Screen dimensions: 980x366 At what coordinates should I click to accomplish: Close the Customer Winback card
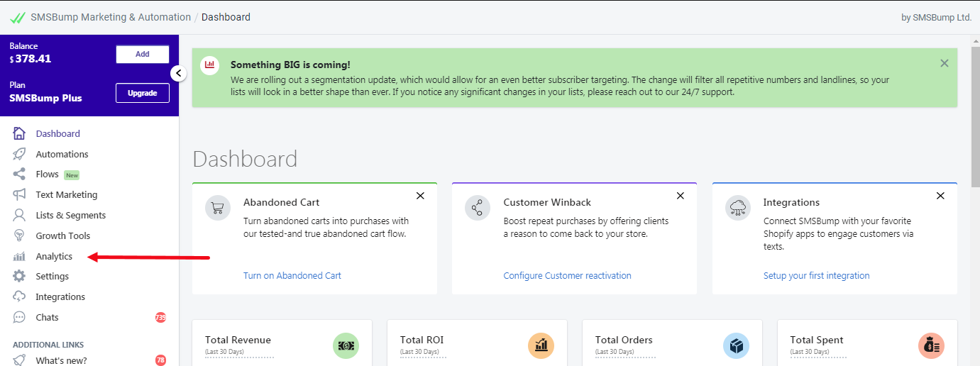click(681, 196)
